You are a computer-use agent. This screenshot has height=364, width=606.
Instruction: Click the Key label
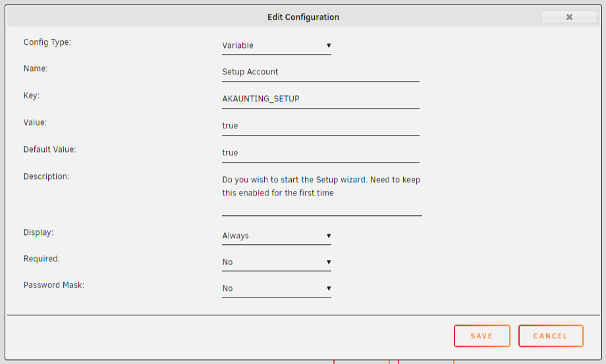coord(32,95)
